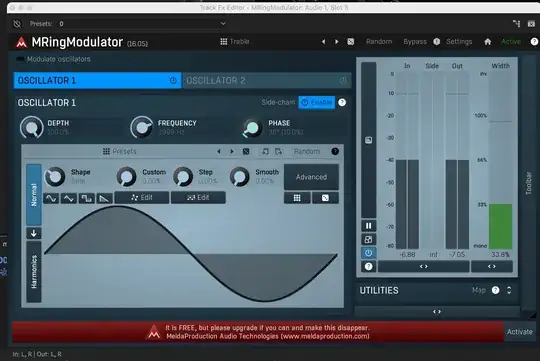Select next oscillator shape preset

(x=232, y=152)
